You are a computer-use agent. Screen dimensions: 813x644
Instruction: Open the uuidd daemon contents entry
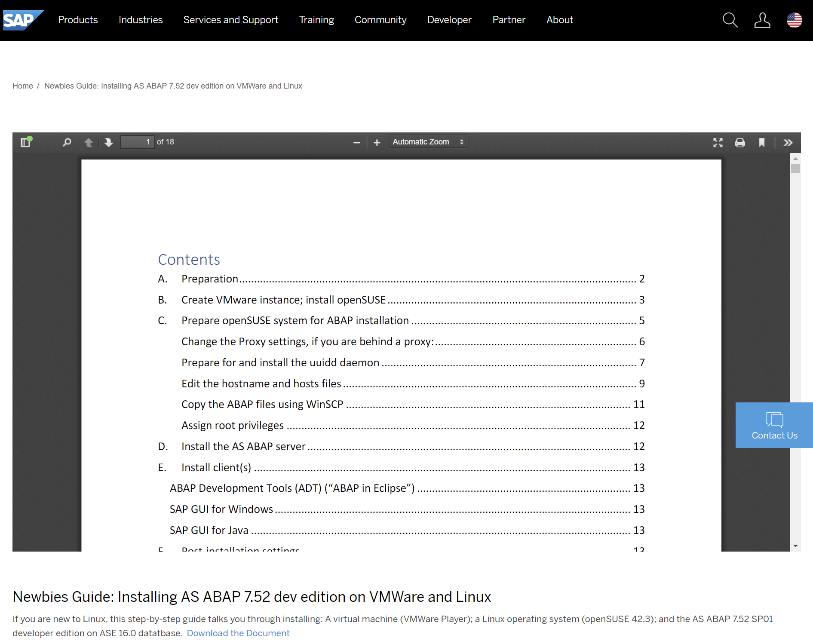(x=413, y=363)
